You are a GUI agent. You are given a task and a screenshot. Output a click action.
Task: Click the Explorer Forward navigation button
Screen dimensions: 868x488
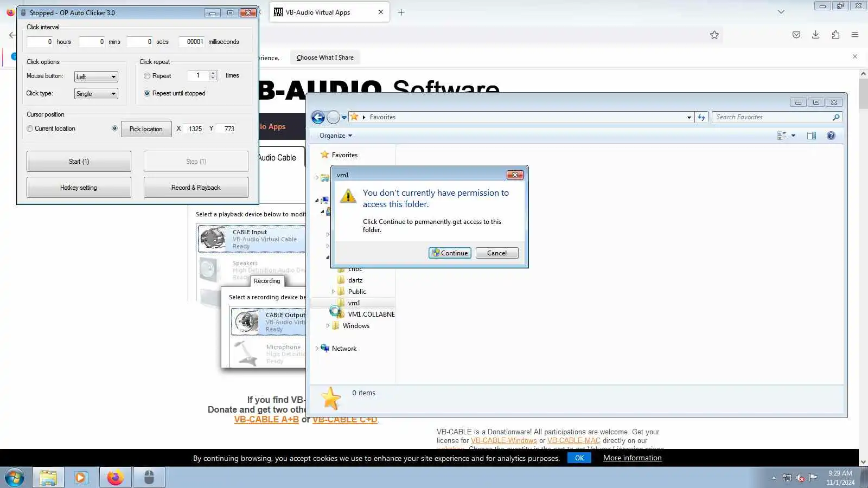click(333, 117)
